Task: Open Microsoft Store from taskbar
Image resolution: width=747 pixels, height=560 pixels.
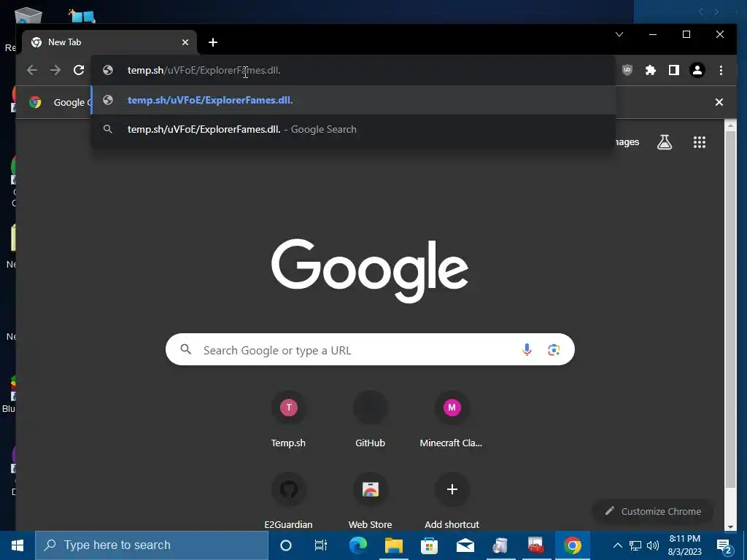Action: tap(429, 545)
